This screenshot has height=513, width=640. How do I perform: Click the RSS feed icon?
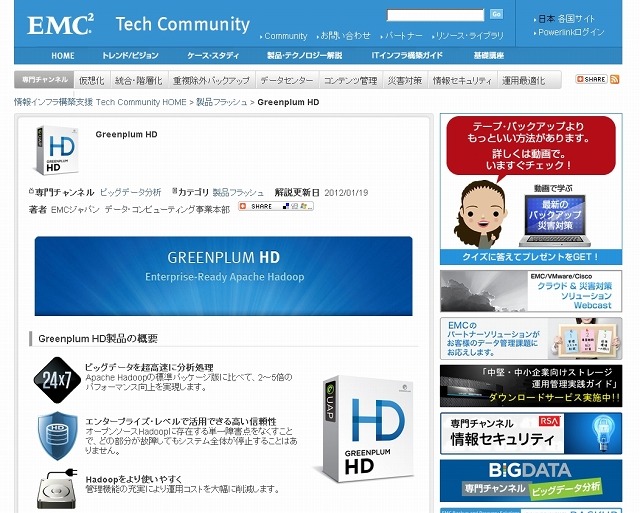pos(615,79)
